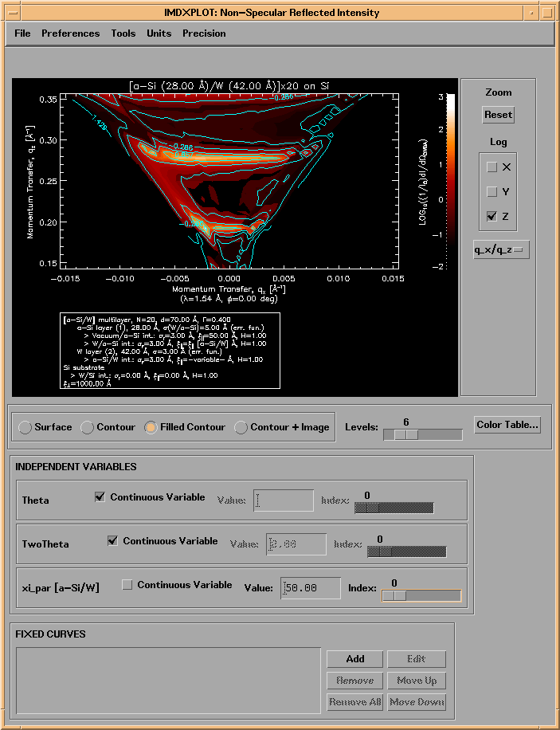Open the Tools menu
The height and width of the screenshot is (730, 560).
click(123, 33)
